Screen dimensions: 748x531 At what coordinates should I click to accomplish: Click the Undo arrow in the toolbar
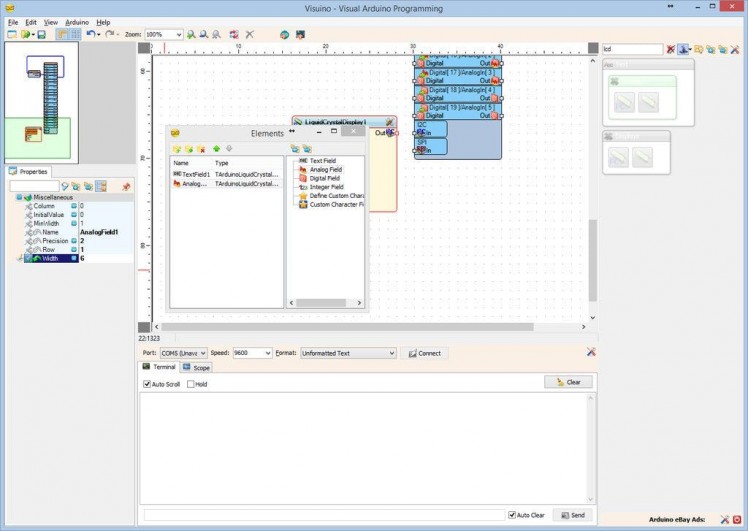90,34
